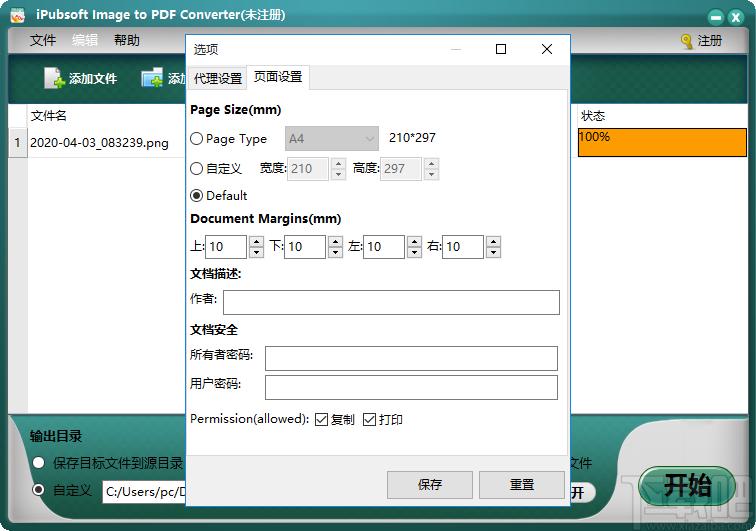Choose 自定义 output directory radio option
756x531 pixels.
39,490
